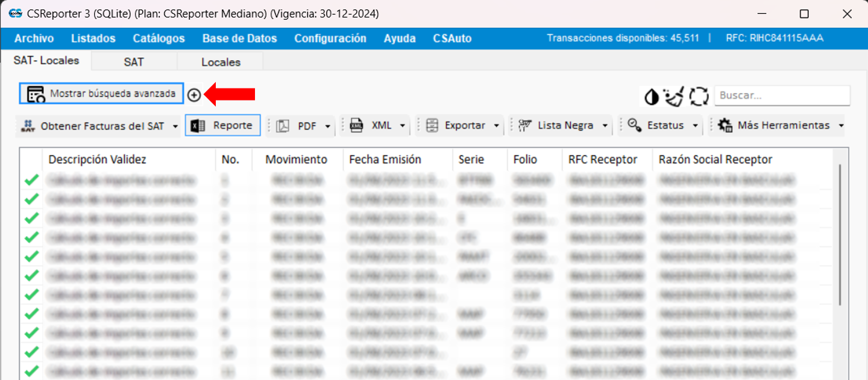Expand the Lista Negra dropdown arrow
This screenshot has height=380, width=868.
point(605,126)
